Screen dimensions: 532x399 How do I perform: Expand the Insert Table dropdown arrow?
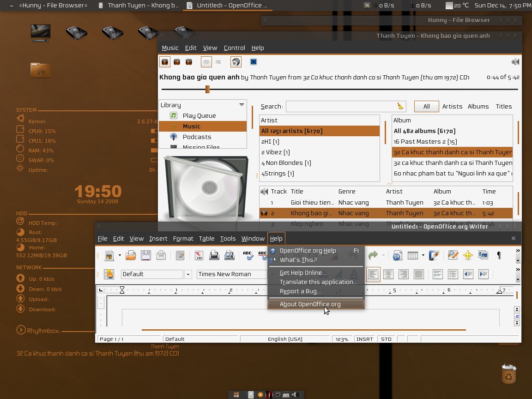click(x=423, y=255)
